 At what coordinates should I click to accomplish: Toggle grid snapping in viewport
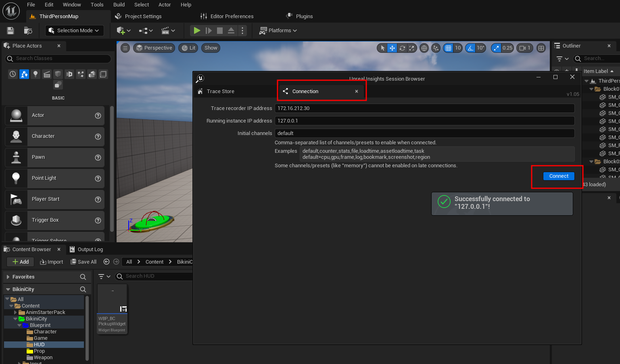click(448, 48)
